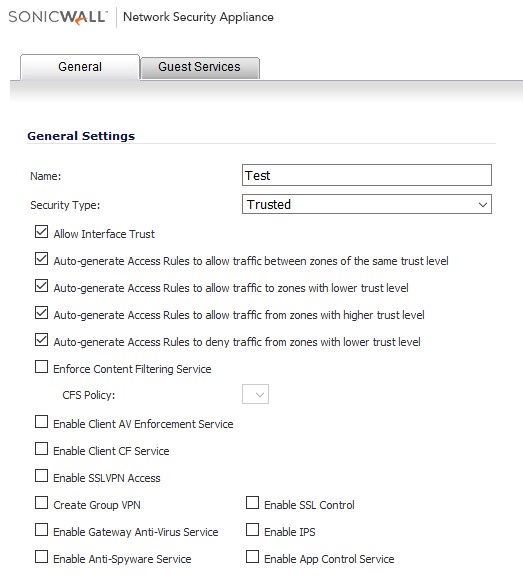Click into the Name input field
523x587 pixels.
tap(367, 175)
